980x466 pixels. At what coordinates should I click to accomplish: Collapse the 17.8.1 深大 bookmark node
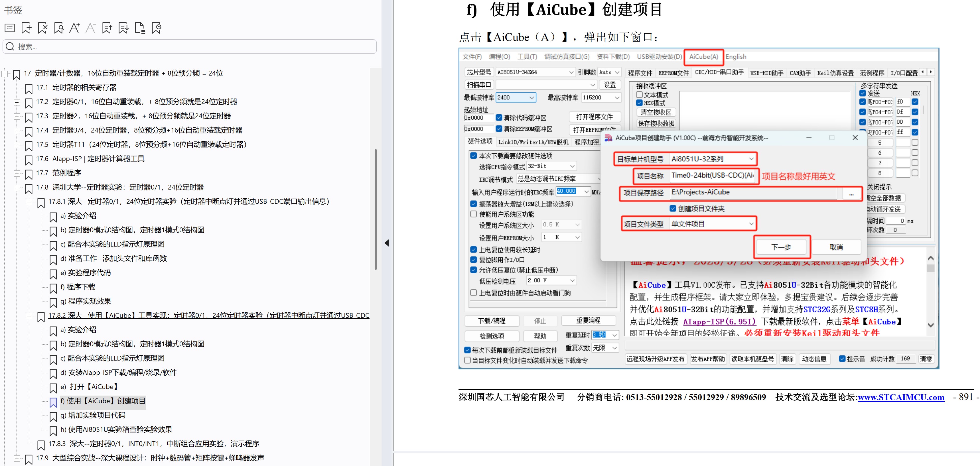pos(29,202)
